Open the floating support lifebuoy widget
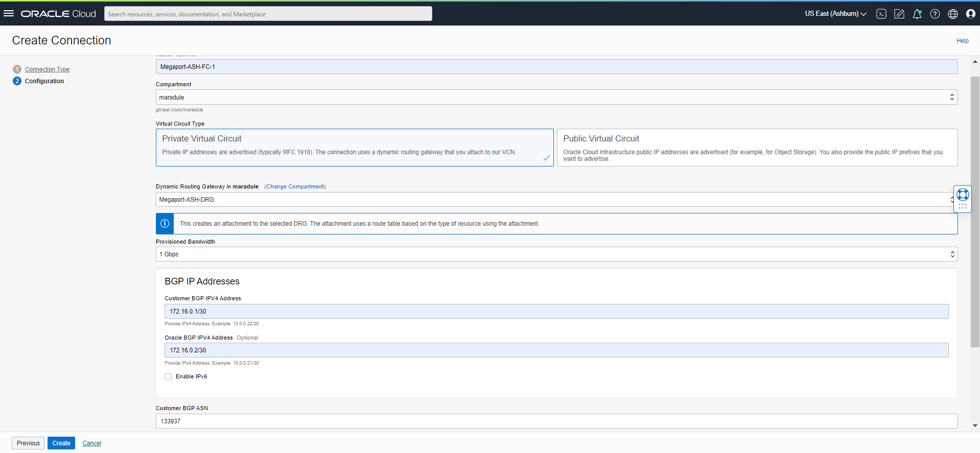Image resolution: width=980 pixels, height=453 pixels. pyautogui.click(x=963, y=195)
